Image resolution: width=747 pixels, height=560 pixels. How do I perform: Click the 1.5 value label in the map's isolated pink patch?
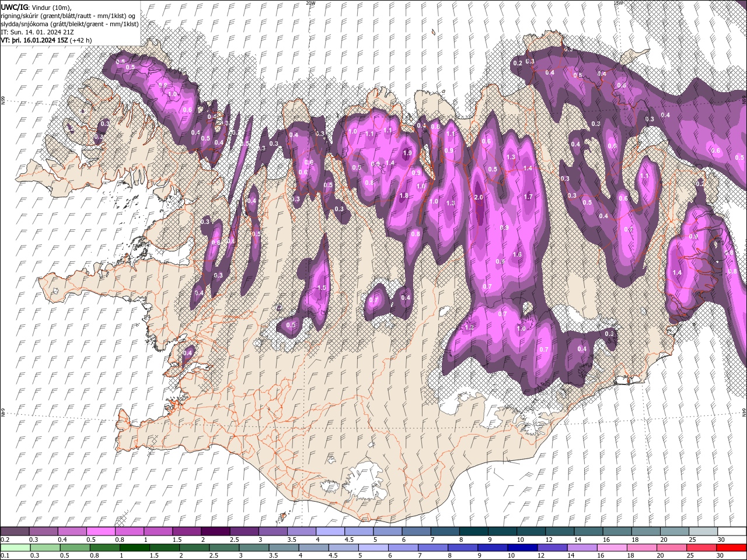322,288
